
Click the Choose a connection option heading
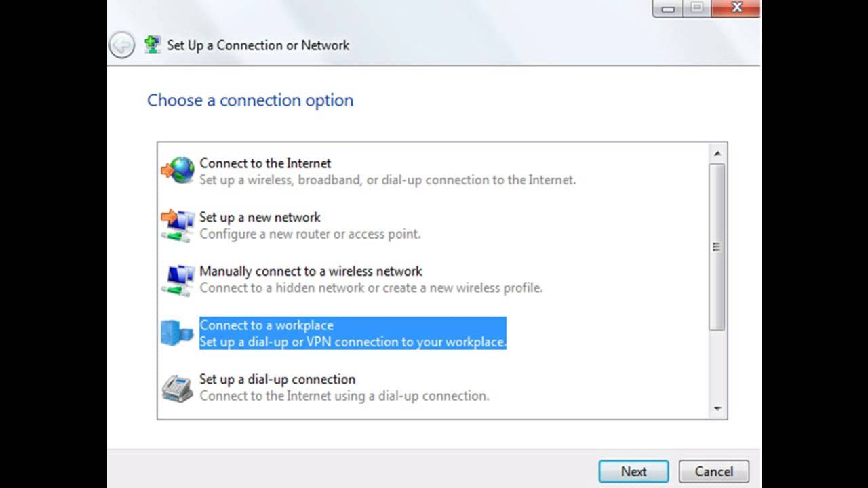coord(250,100)
